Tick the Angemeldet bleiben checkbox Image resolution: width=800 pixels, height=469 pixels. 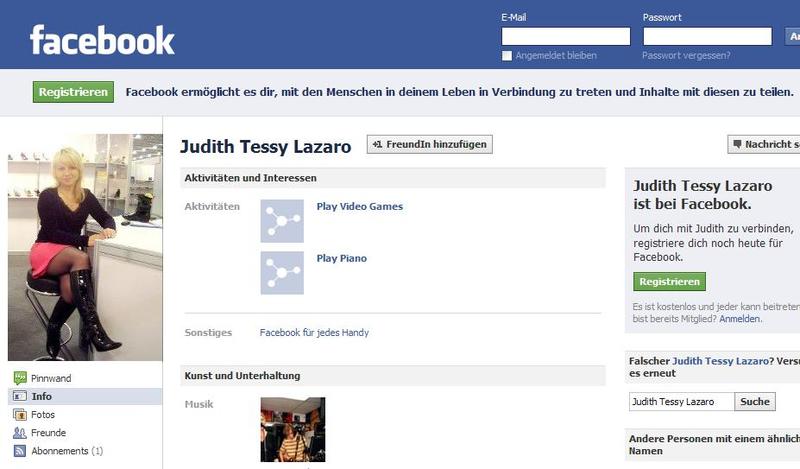[507, 56]
